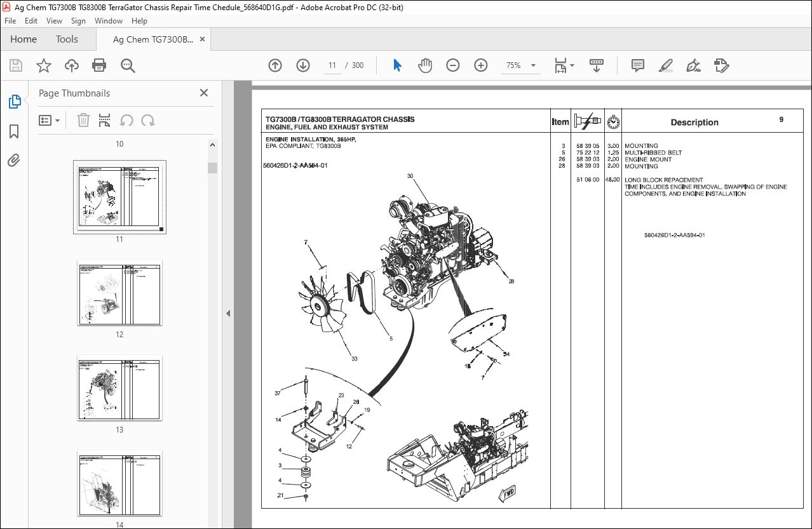Open the View menu
This screenshot has height=529, width=812.
[54, 21]
